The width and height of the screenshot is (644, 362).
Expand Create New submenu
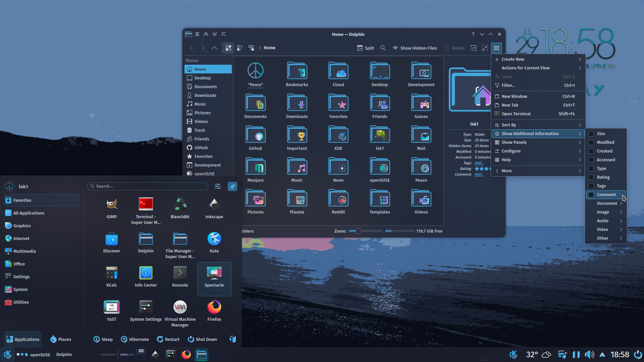[x=538, y=59]
